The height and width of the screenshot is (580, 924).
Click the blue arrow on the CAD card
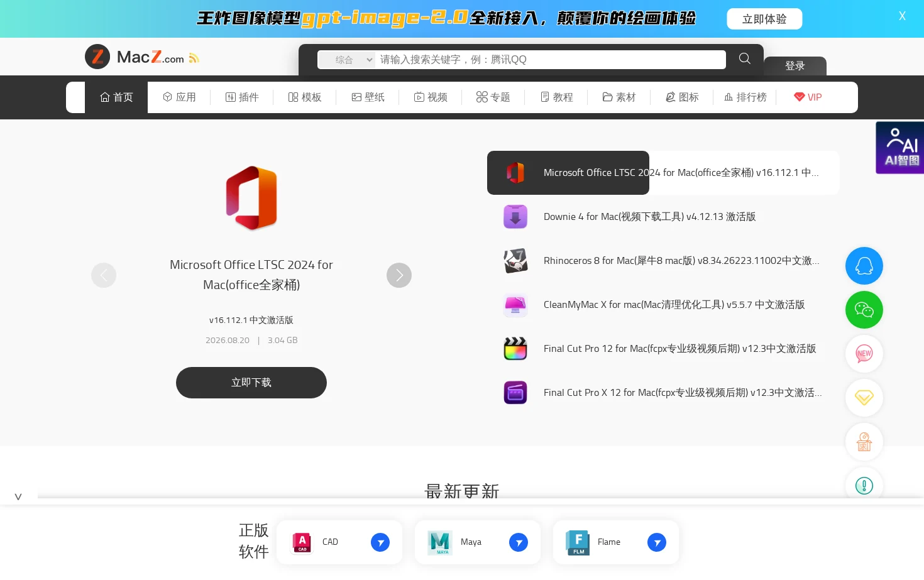pos(380,542)
